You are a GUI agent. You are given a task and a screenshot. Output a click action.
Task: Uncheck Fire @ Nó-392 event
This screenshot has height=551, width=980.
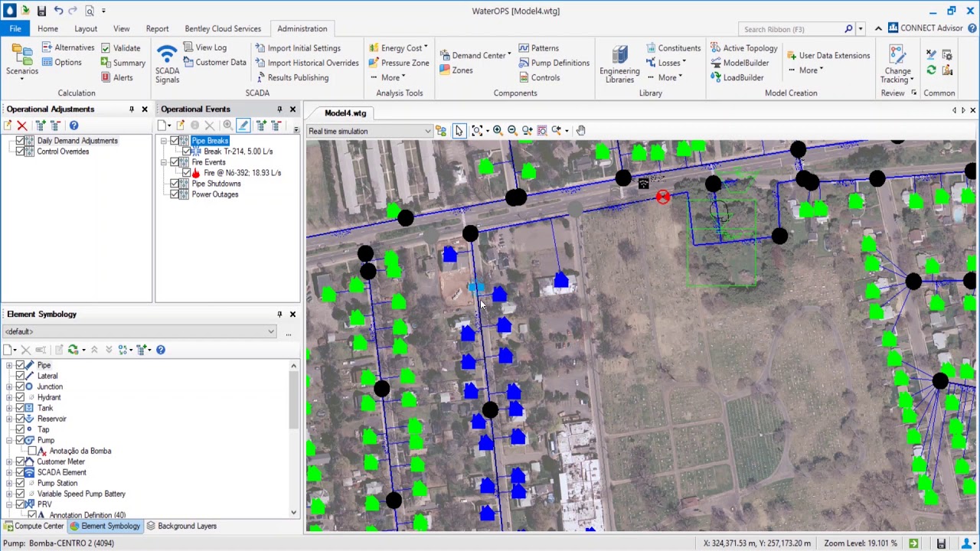click(187, 173)
